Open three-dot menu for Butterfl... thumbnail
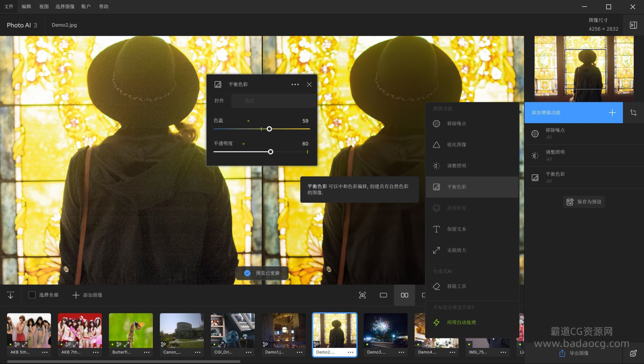Viewport: 644px width, 364px height. [x=147, y=352]
